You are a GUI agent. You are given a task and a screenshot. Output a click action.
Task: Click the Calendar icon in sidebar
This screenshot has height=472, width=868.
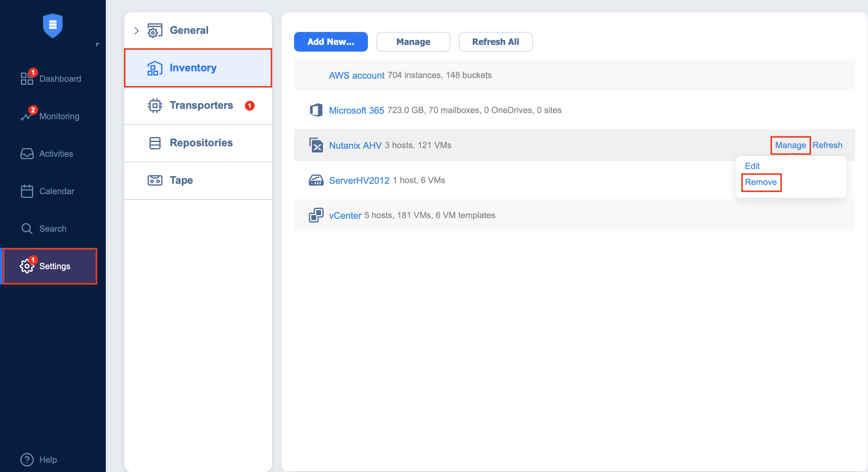click(27, 191)
